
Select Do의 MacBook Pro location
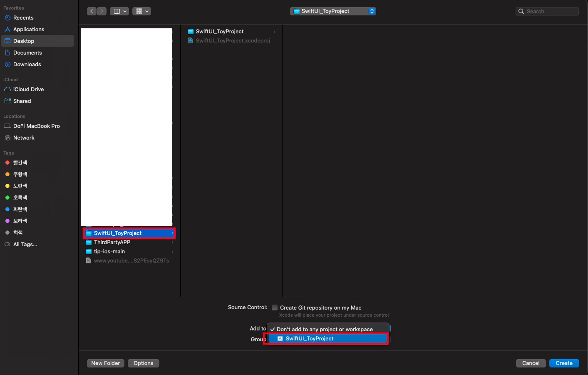pos(37,126)
